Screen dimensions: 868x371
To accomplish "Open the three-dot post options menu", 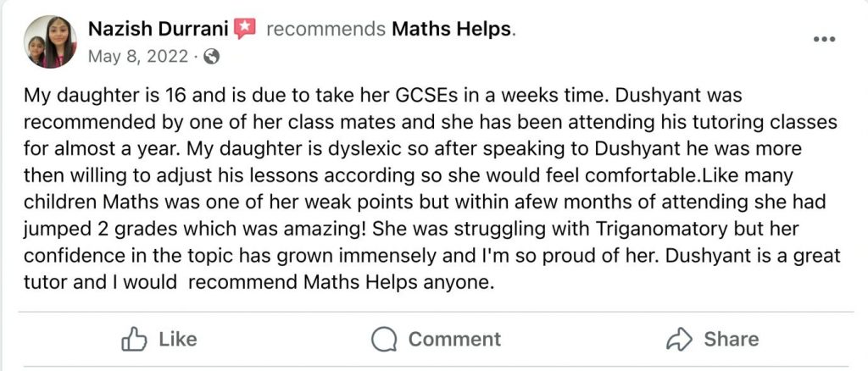I will coord(825,39).
